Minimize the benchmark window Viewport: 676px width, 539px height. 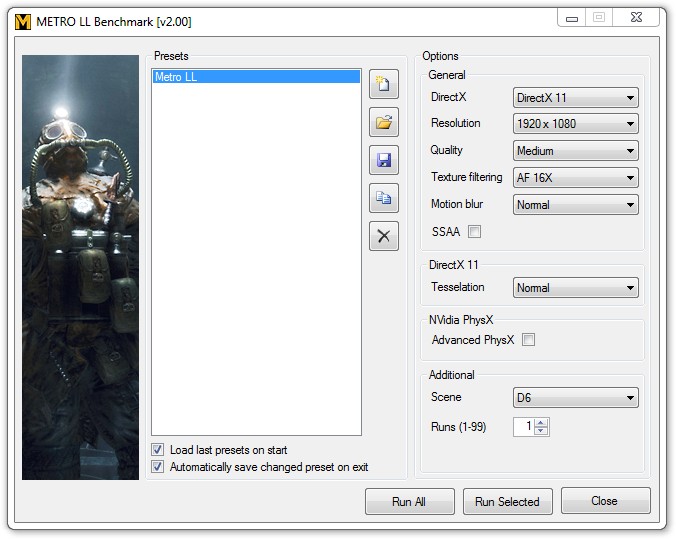click(x=572, y=18)
